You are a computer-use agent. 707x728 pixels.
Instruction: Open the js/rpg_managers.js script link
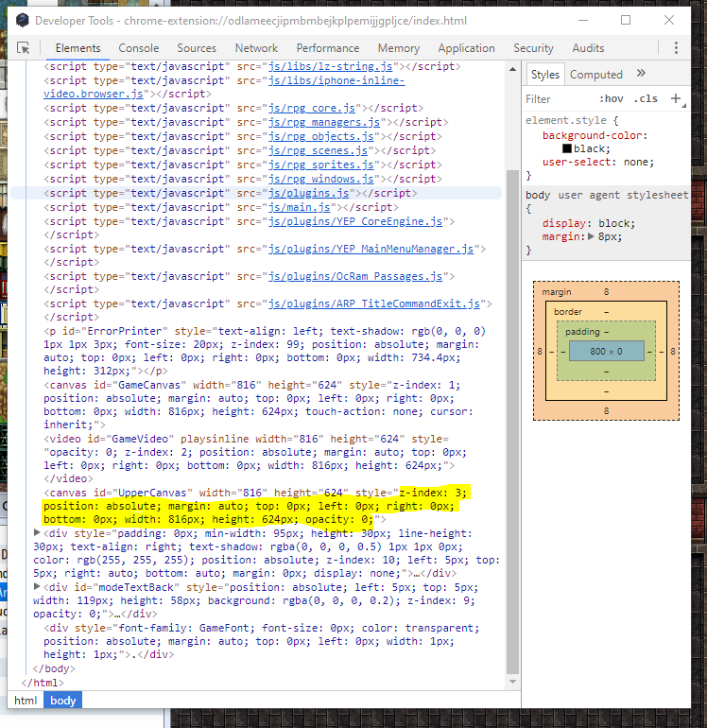click(x=324, y=122)
